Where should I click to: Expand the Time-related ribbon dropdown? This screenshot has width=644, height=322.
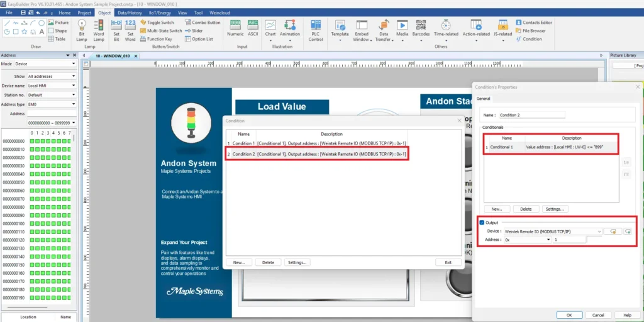pos(446,41)
